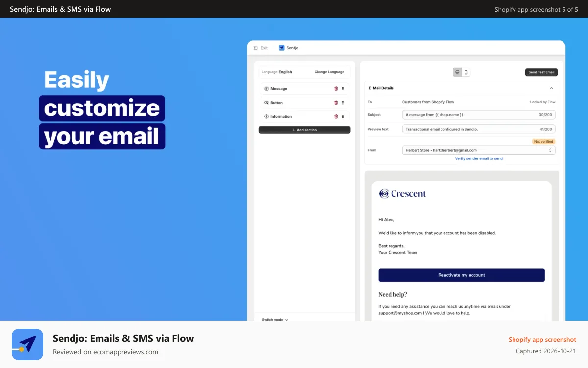The height and width of the screenshot is (368, 588).
Task: Click the E-Mail Details heading
Action: click(x=381, y=88)
